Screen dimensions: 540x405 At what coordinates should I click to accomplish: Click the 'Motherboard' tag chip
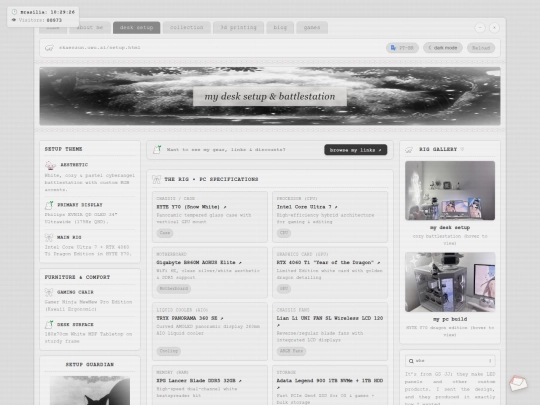tap(174, 289)
